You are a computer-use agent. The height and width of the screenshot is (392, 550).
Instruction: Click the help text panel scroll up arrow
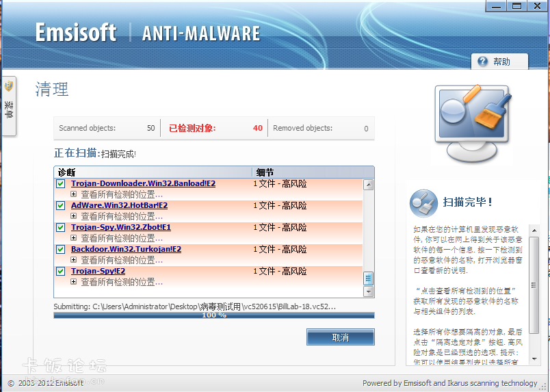click(x=534, y=231)
